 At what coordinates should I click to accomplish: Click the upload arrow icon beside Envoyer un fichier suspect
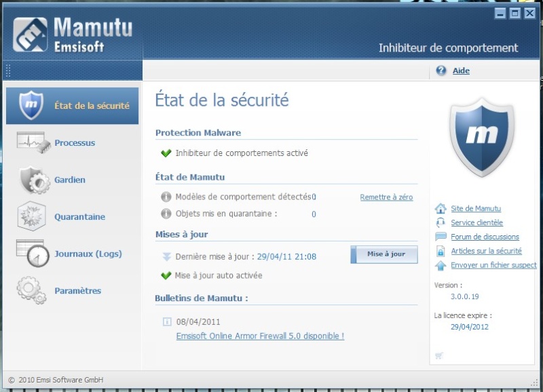tap(441, 265)
